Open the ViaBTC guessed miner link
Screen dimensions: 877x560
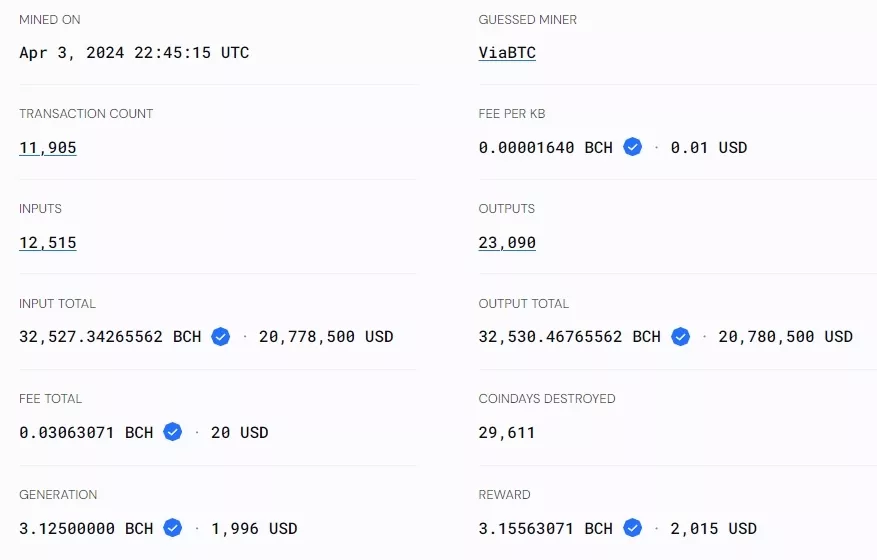point(507,53)
